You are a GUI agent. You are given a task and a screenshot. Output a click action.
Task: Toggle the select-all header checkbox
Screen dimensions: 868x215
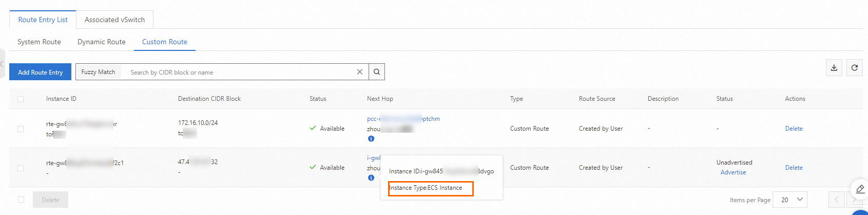click(21, 99)
